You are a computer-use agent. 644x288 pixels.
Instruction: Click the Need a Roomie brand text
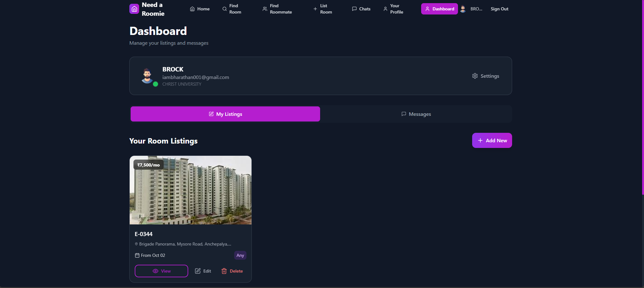[153, 9]
